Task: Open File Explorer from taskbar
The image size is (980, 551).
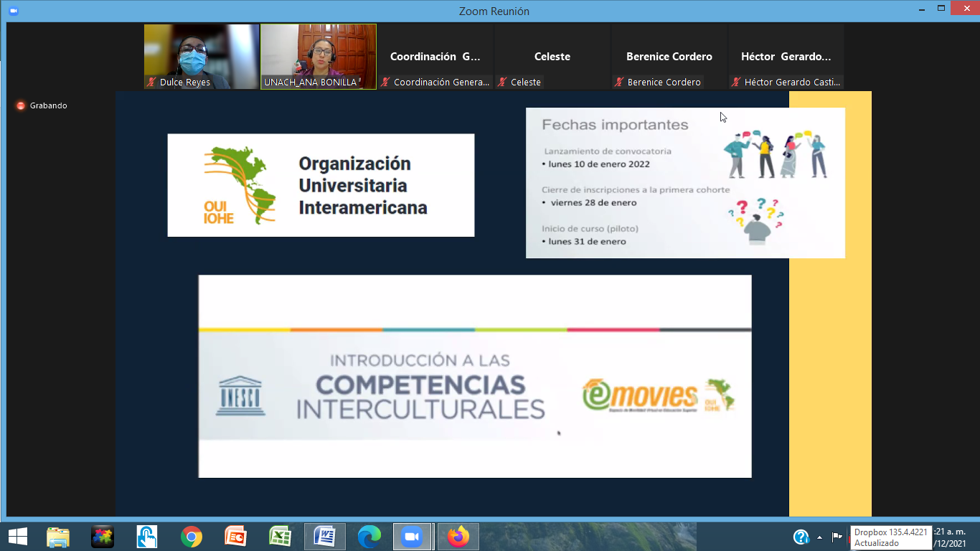Action: click(x=58, y=537)
